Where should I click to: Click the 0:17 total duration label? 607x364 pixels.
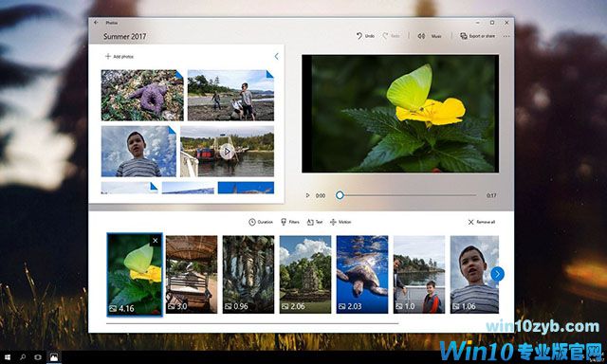491,195
